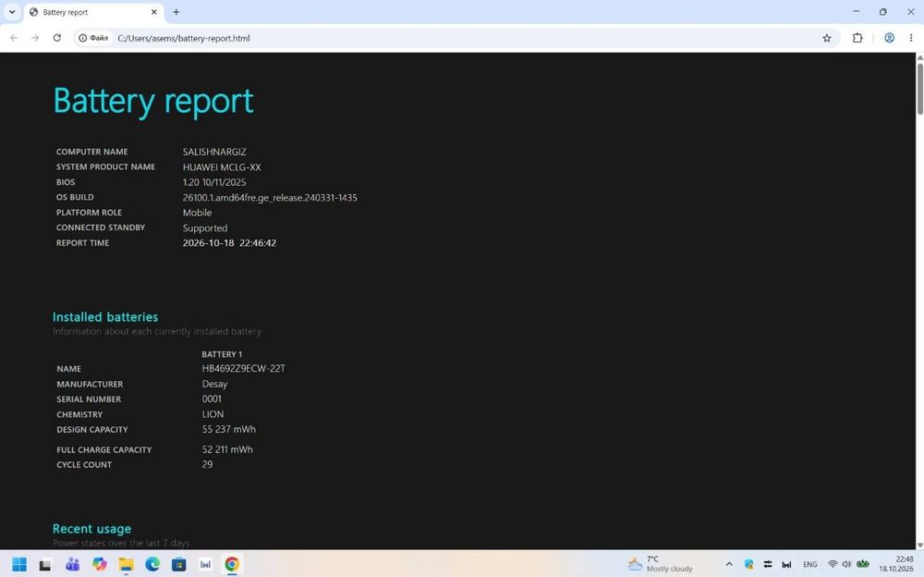Image resolution: width=924 pixels, height=577 pixels.
Task: Open the tab search chevron
Action: 12,12
